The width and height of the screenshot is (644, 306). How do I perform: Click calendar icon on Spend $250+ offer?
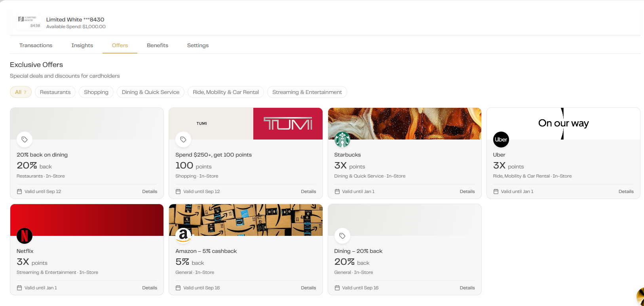tap(178, 191)
